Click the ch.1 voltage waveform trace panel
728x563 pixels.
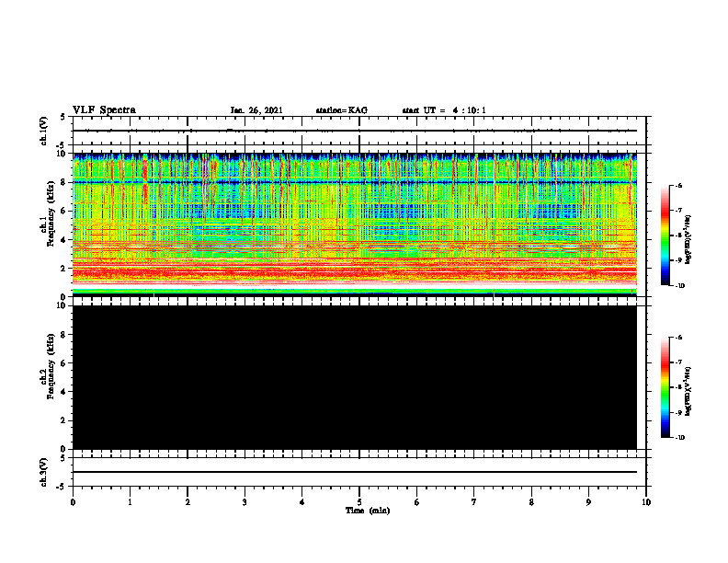point(359,131)
